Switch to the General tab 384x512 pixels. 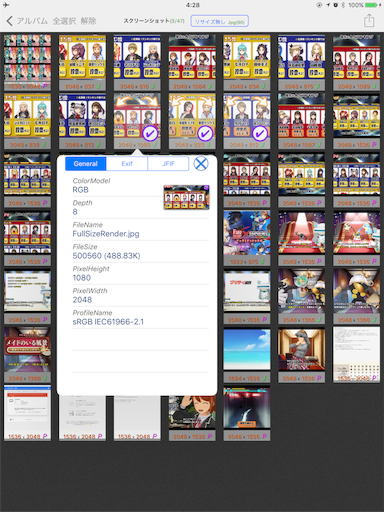tap(86, 164)
